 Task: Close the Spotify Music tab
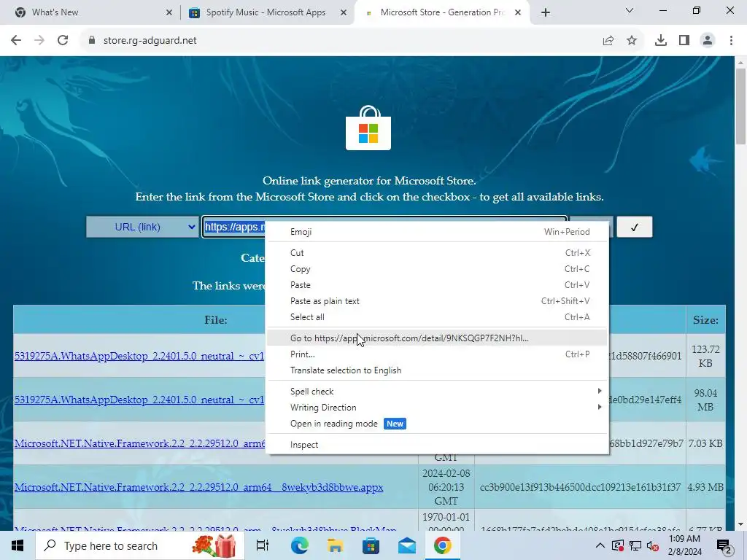pos(344,12)
